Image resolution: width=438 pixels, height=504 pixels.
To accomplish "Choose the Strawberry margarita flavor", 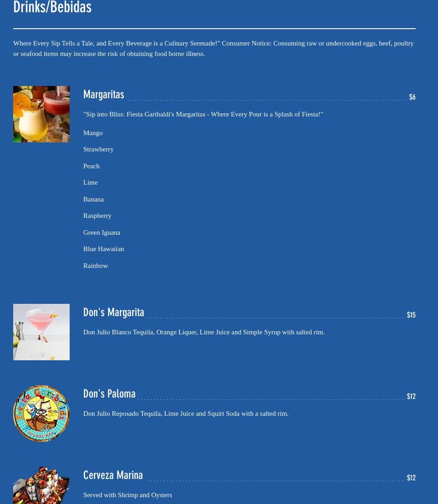I will click(x=98, y=150).
